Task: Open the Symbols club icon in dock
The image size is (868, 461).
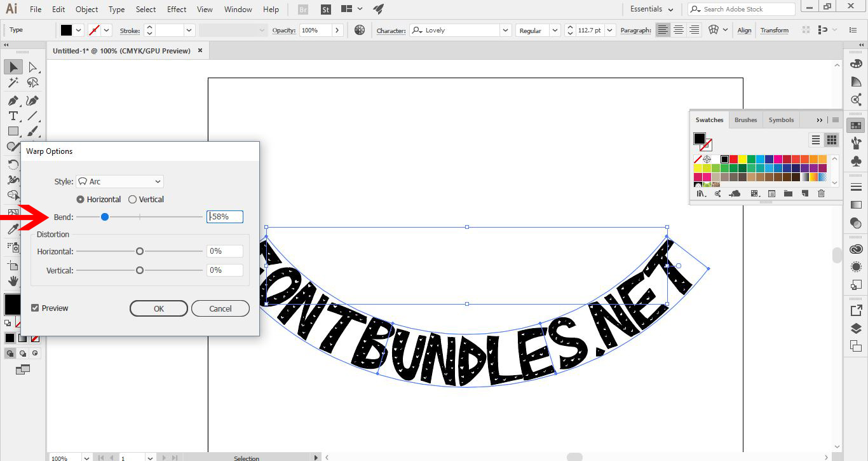Action: 856,162
